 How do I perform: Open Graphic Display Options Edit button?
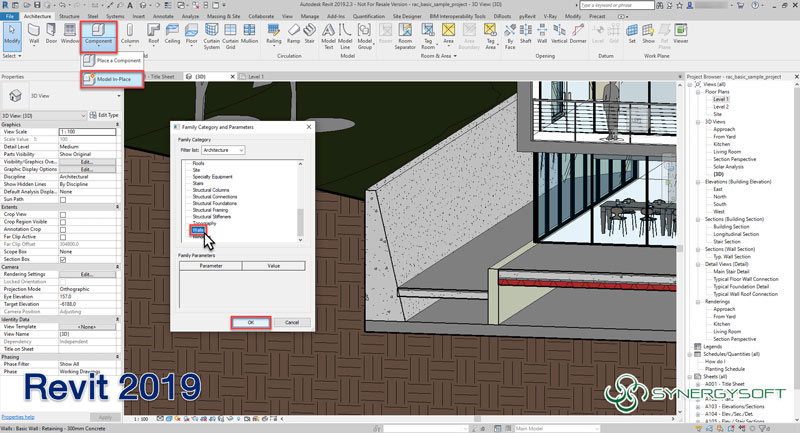click(x=87, y=169)
